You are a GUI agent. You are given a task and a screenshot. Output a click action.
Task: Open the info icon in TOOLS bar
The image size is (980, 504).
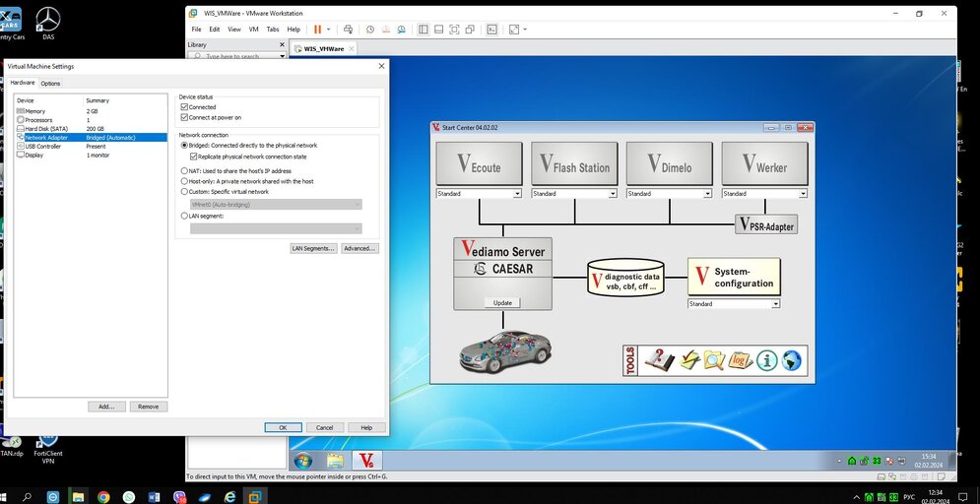tap(767, 360)
